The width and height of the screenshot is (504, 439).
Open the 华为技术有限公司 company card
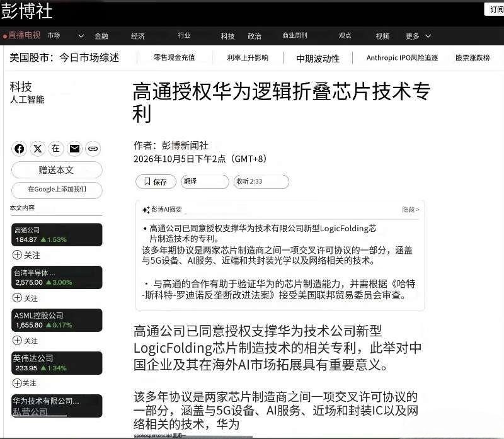57,406
